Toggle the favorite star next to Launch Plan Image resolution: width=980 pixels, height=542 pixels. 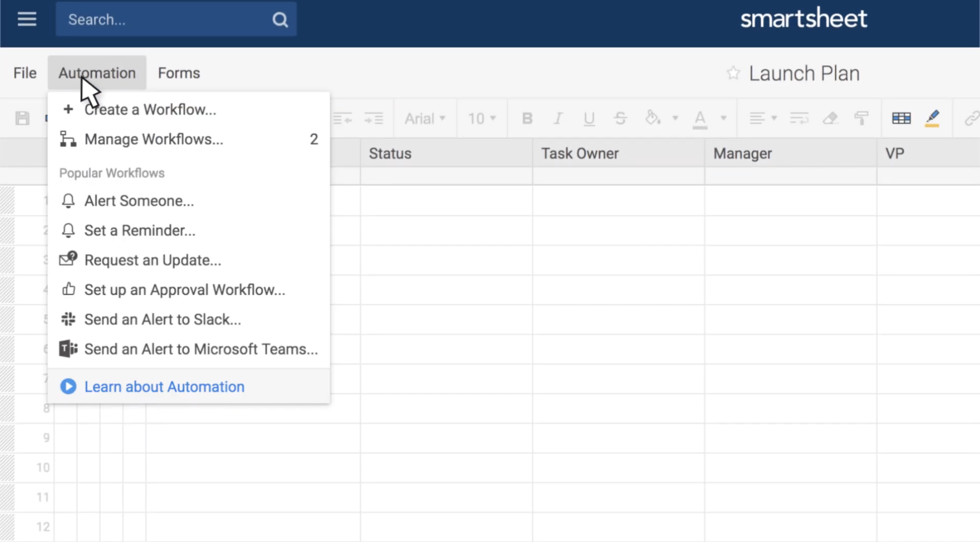(733, 72)
